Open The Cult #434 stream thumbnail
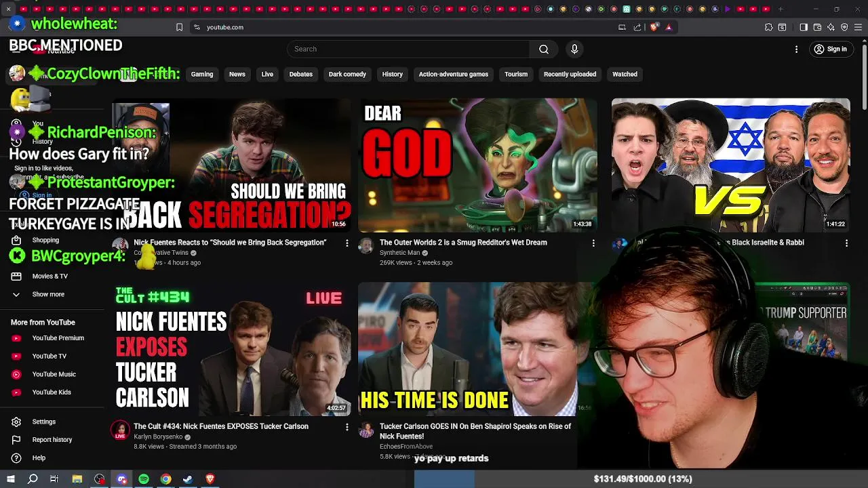This screenshot has width=868, height=488. [231, 349]
